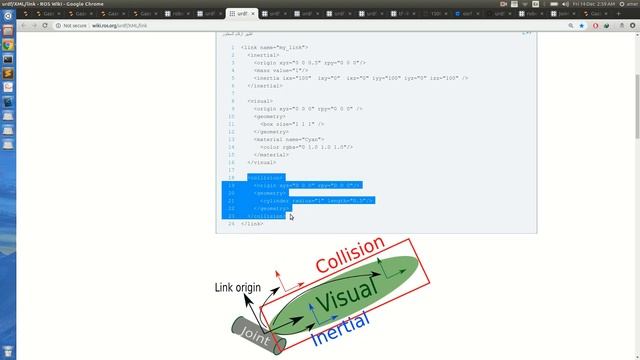
Task: Bookmark this page with star icon
Action: 582,25
